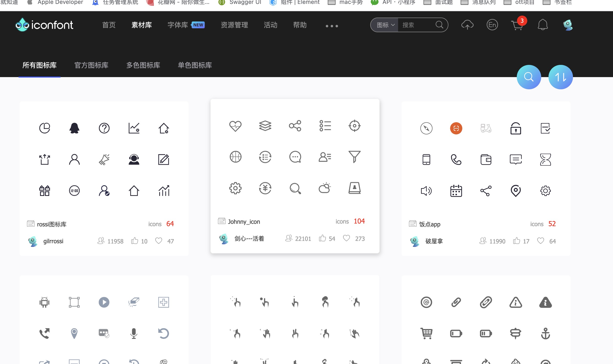Click the sort order floating button
The image size is (613, 364).
click(560, 77)
